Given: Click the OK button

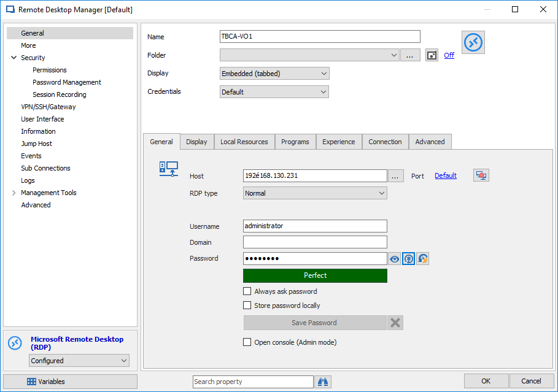Looking at the screenshot, I should [486, 381].
